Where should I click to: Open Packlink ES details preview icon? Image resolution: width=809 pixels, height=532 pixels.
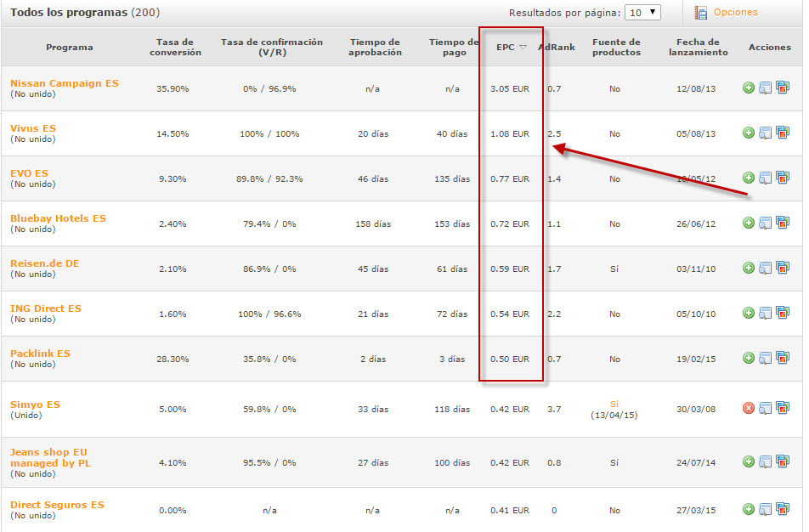[x=765, y=358]
